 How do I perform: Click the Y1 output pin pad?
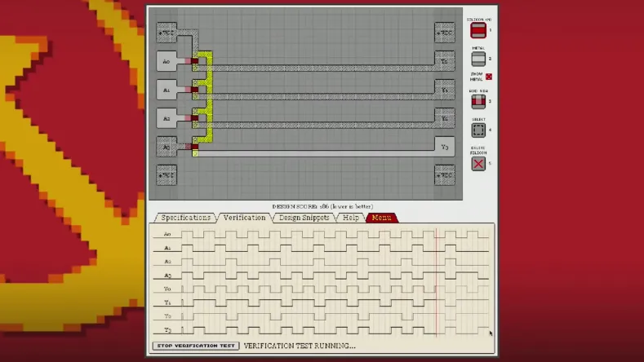(444, 90)
